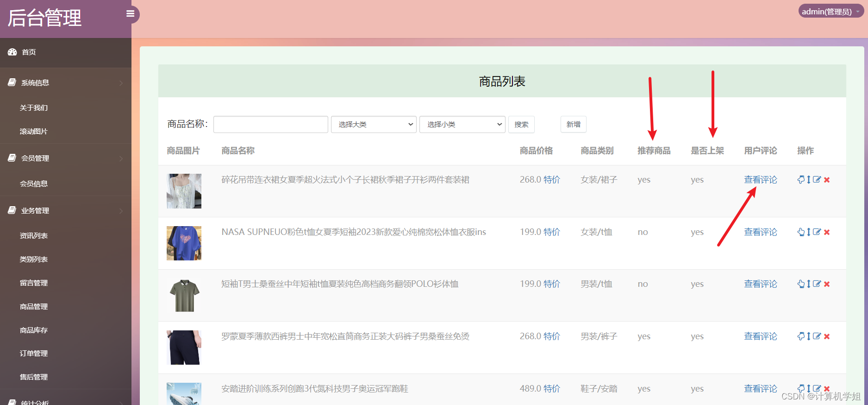The height and width of the screenshot is (405, 868).
Task: Click the 鞋子/安踏 category cell
Action: 599,388
